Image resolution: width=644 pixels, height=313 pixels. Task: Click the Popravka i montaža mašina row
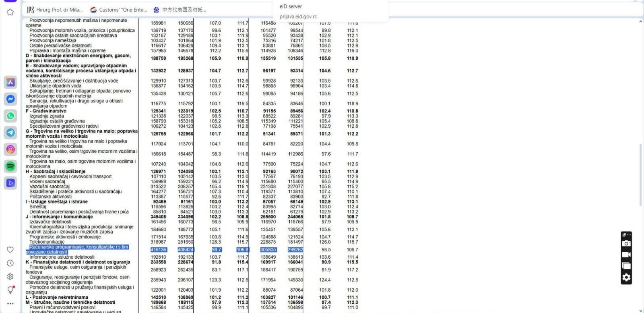tap(68, 51)
